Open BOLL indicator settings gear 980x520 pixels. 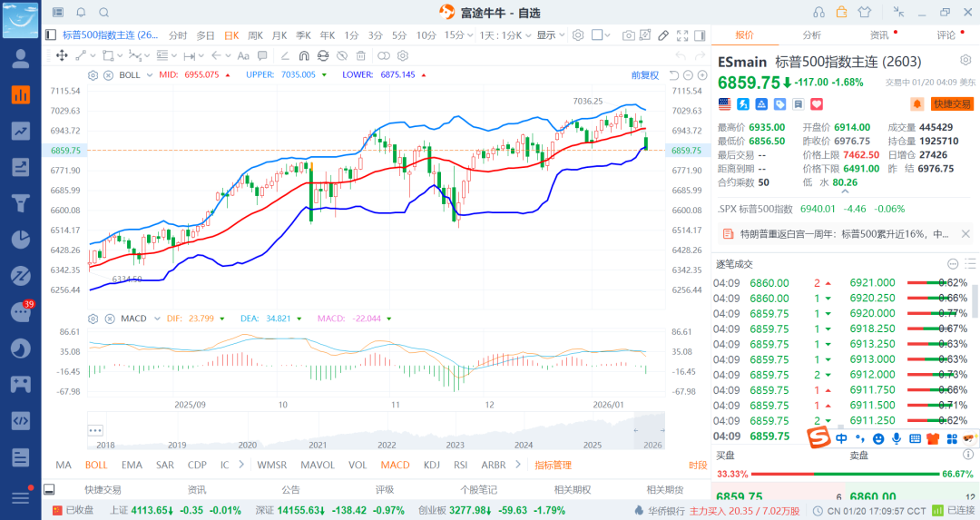point(93,74)
